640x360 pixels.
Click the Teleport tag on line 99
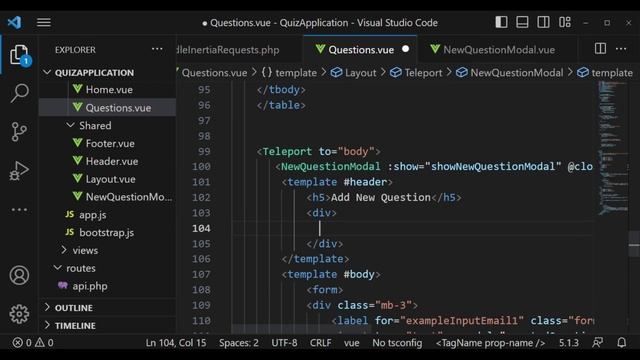[287, 151]
